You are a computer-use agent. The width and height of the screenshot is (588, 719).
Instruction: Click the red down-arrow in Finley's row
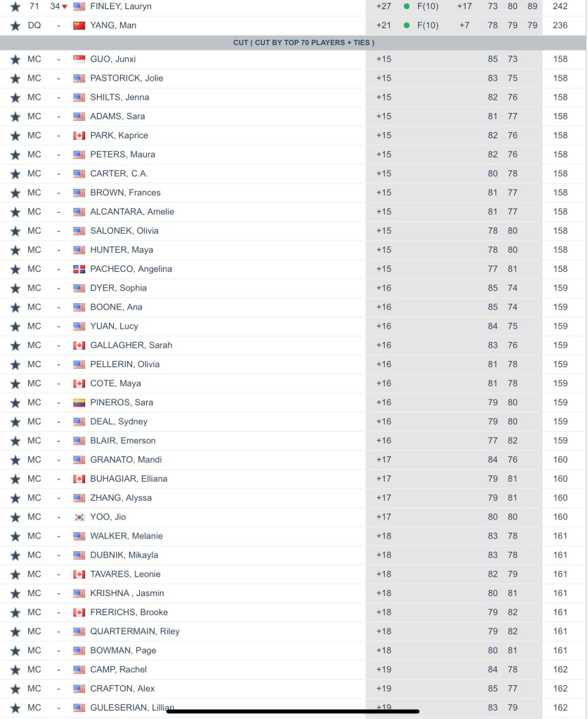[x=65, y=7]
